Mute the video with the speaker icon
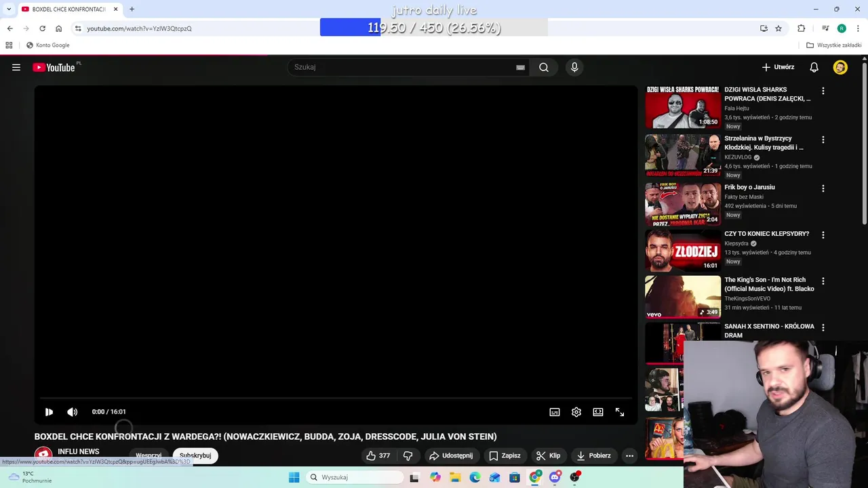This screenshot has height=488, width=868. tap(73, 412)
